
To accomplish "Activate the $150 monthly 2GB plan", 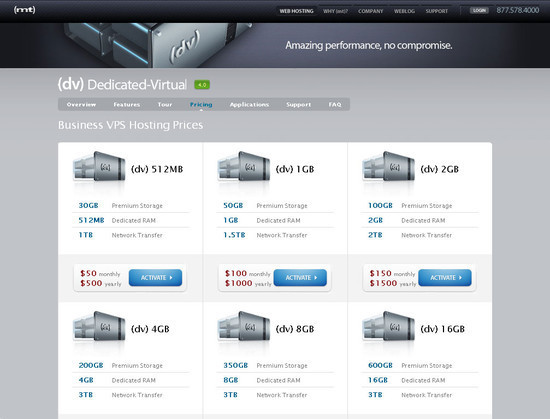I will pyautogui.click(x=445, y=278).
